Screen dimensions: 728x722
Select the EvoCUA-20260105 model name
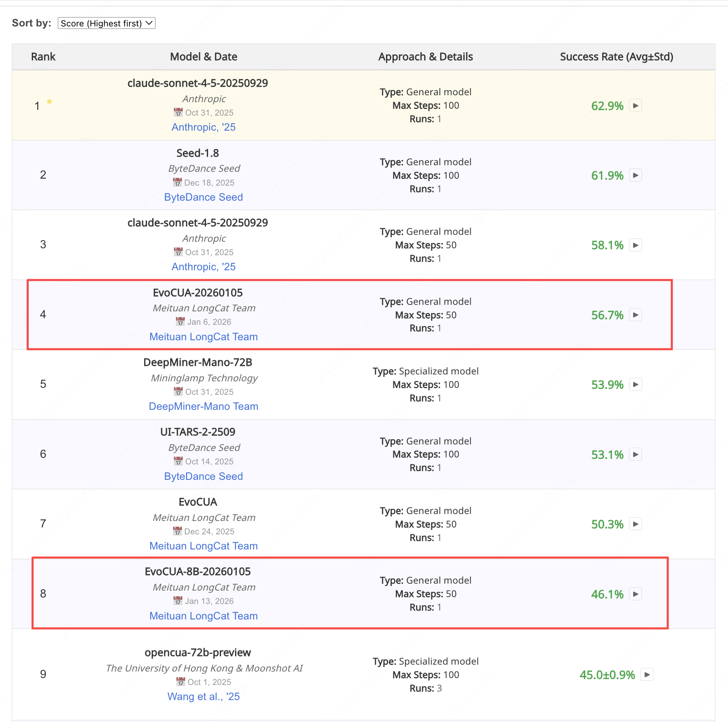pyautogui.click(x=197, y=293)
